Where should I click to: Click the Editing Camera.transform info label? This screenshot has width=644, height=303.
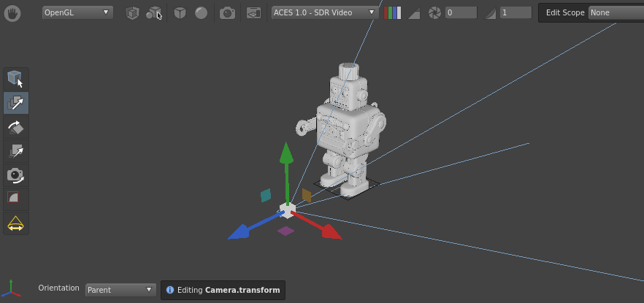[x=229, y=291]
